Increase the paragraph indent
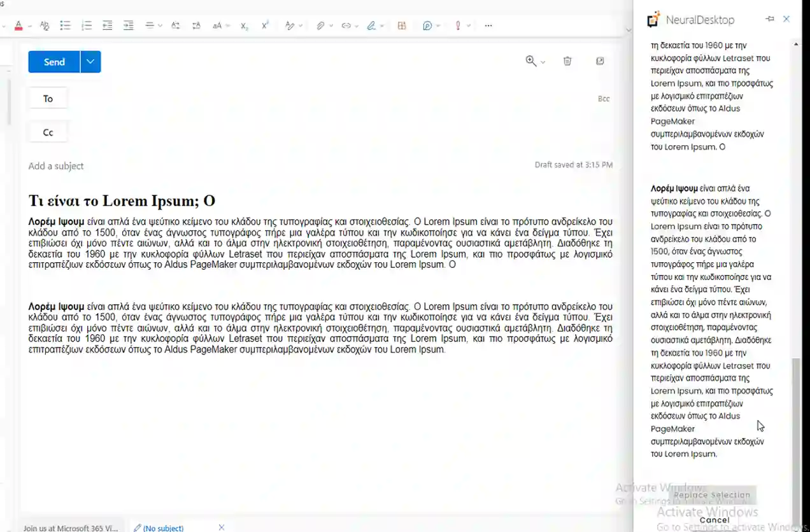The height and width of the screenshot is (532, 810). click(x=129, y=26)
